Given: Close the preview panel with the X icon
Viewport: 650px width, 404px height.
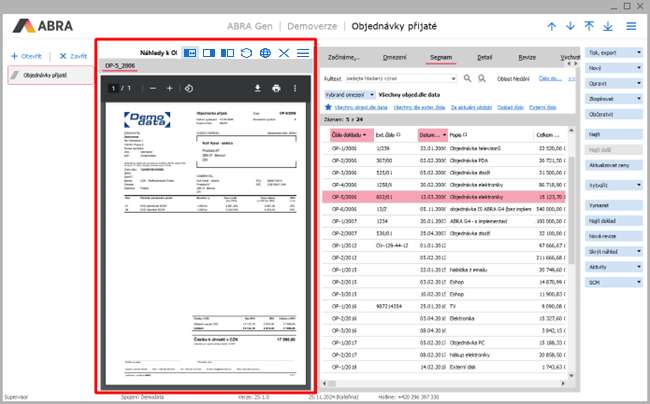Looking at the screenshot, I should [284, 52].
